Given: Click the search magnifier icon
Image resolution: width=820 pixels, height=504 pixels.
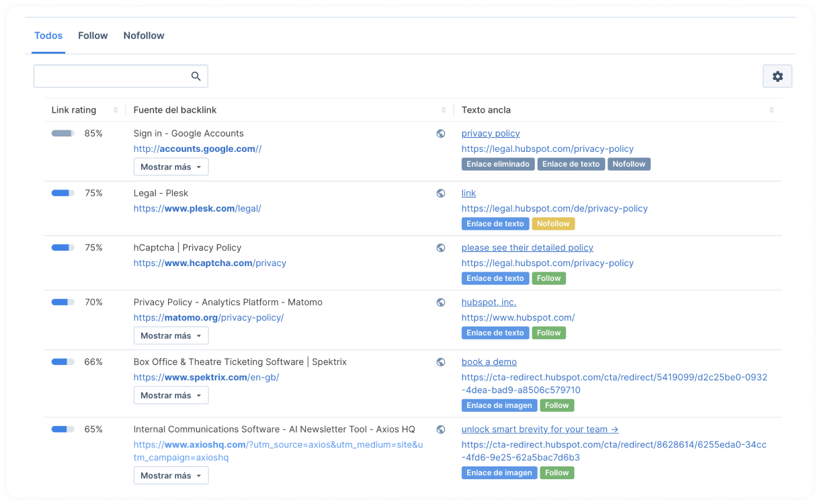Looking at the screenshot, I should pyautogui.click(x=196, y=77).
